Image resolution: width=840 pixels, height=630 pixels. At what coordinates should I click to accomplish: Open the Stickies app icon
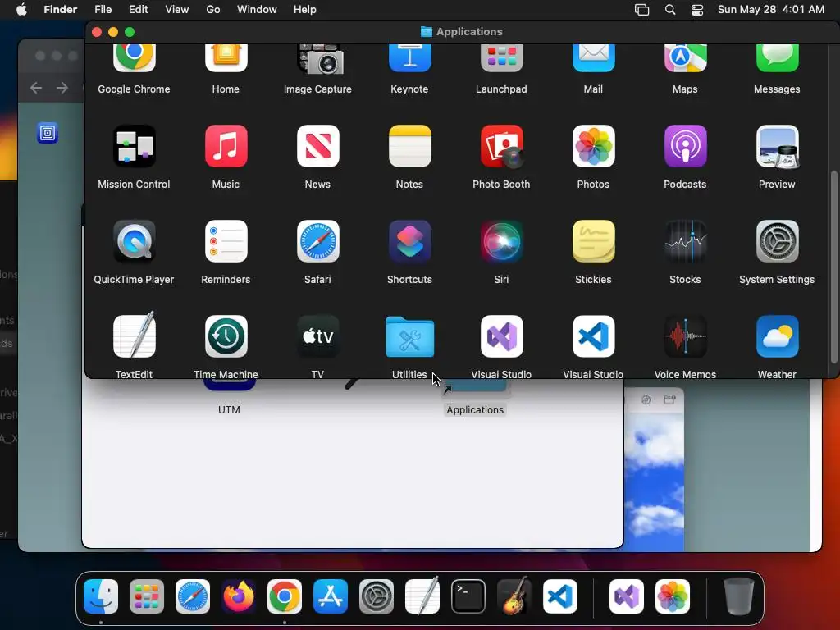point(594,242)
